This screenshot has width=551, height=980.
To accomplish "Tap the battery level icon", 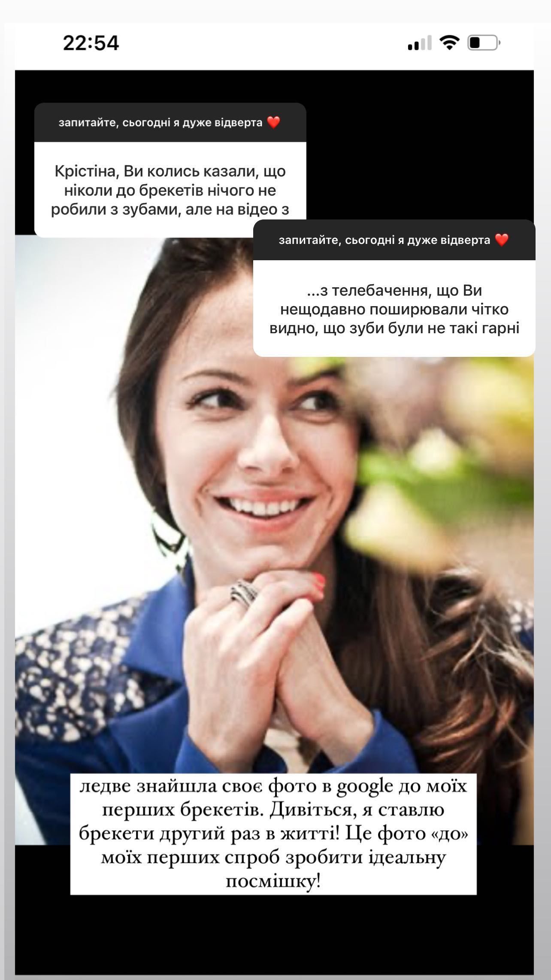I will click(x=484, y=43).
